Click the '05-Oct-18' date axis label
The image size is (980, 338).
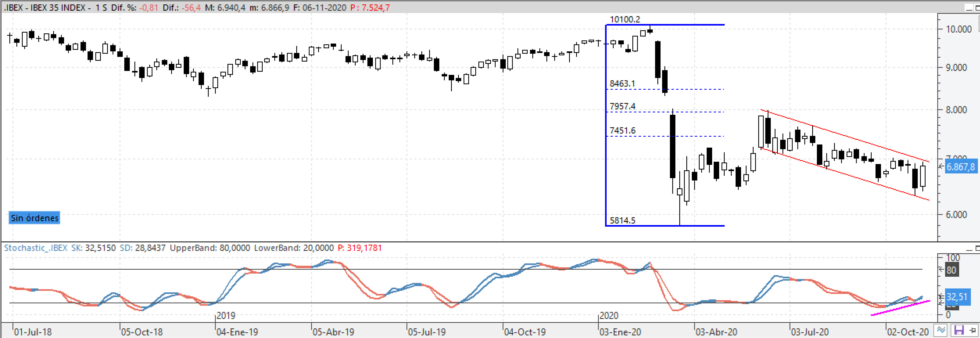[141, 332]
